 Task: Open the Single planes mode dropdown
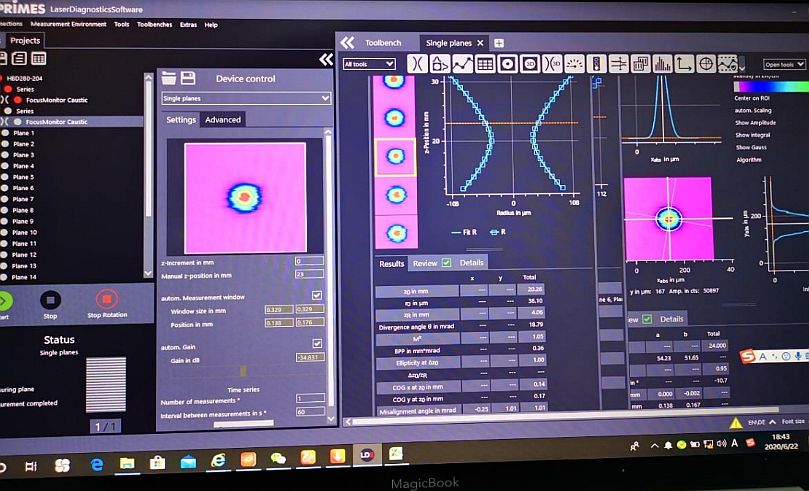tap(246, 98)
